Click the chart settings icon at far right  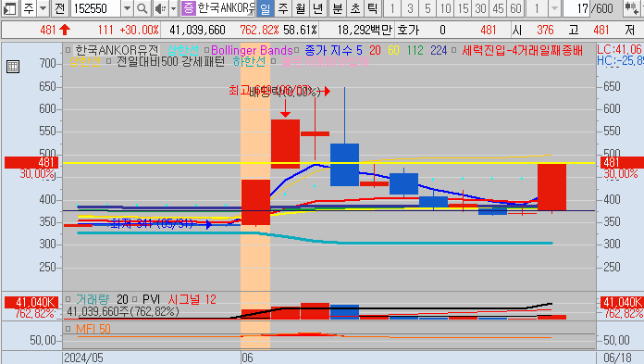pyautogui.click(x=631, y=7)
